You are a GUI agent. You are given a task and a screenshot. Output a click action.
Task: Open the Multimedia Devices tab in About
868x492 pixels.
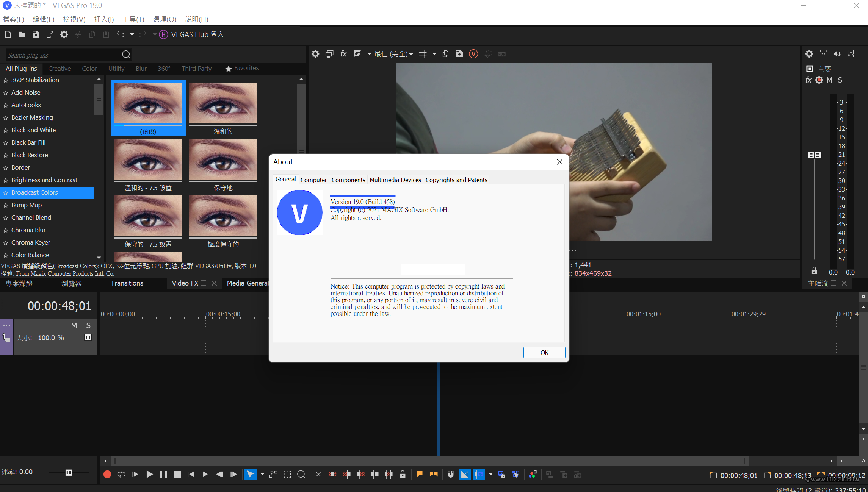pos(395,180)
